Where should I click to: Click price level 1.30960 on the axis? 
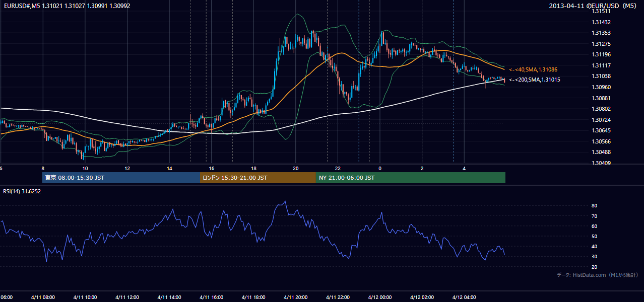(601, 87)
